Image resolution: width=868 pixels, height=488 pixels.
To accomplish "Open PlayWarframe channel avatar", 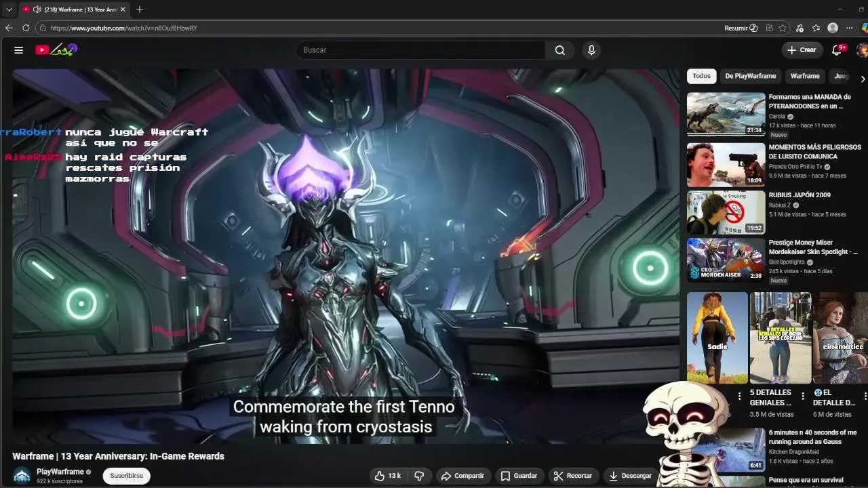I will point(22,476).
